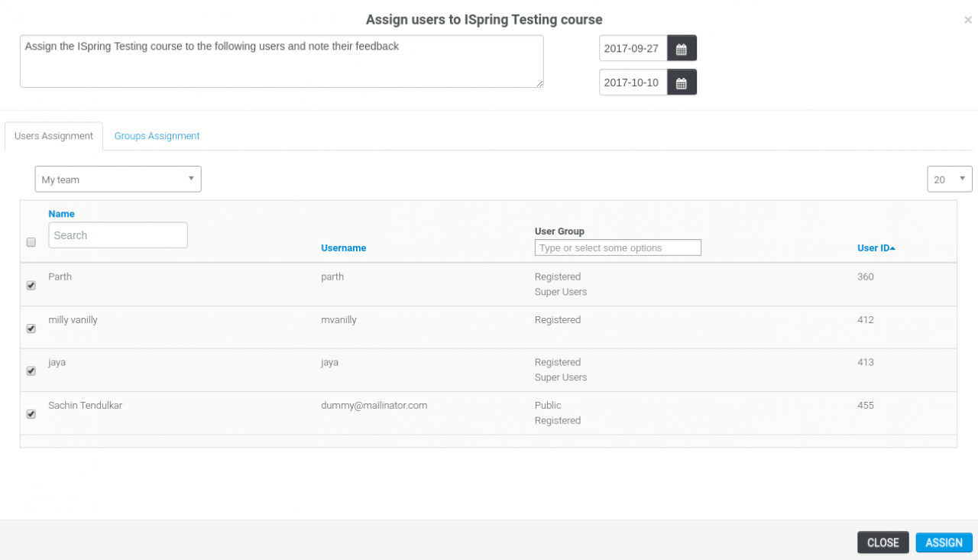Expand the My team filter dropdown
This screenshot has width=978, height=560.
pos(118,180)
